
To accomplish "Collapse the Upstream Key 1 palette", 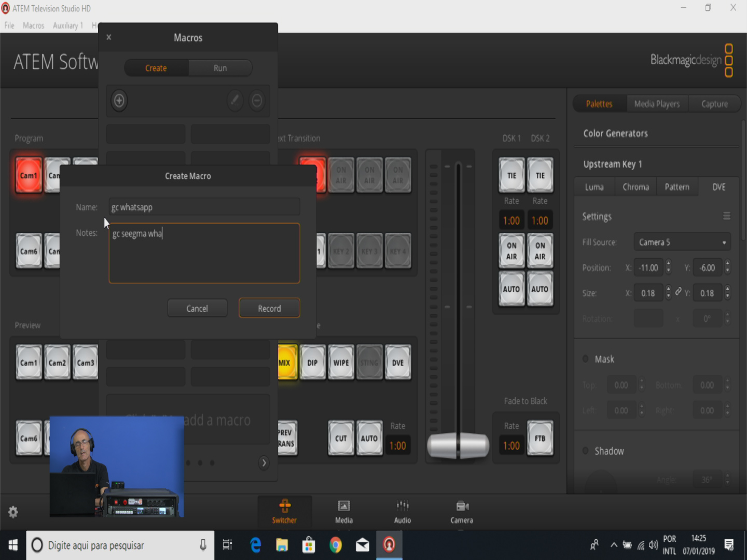I will pos(613,164).
